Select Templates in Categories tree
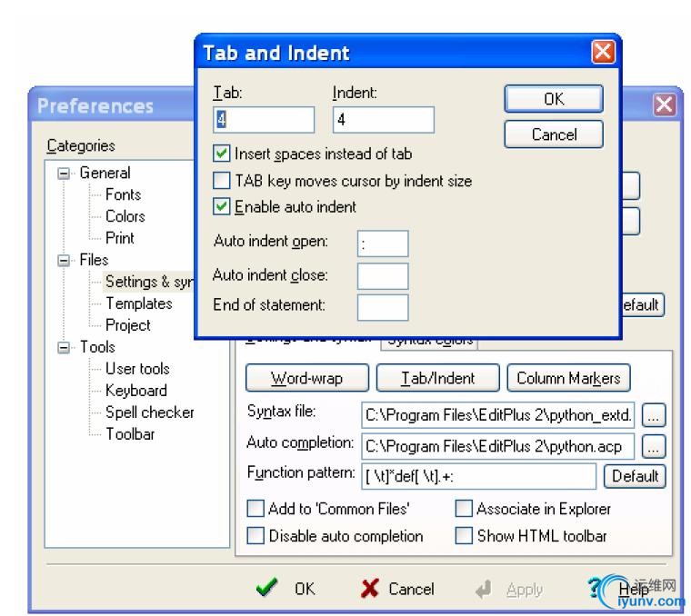The height and width of the screenshot is (616, 691). (139, 303)
